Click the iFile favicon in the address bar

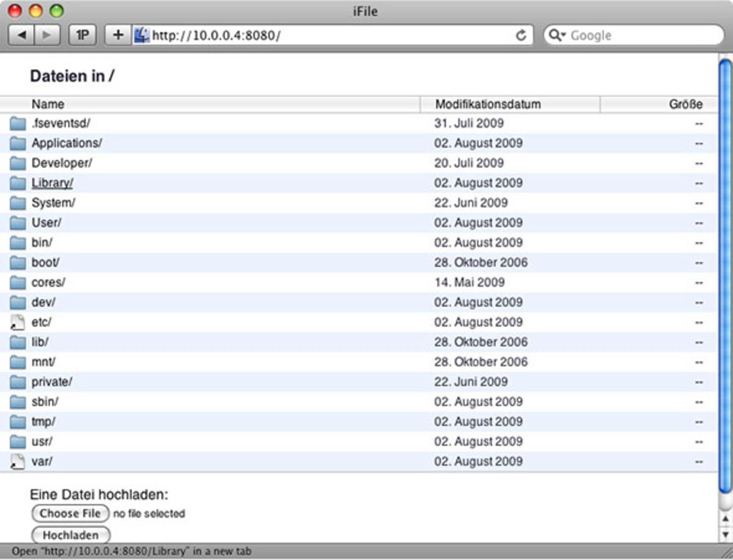(x=142, y=35)
